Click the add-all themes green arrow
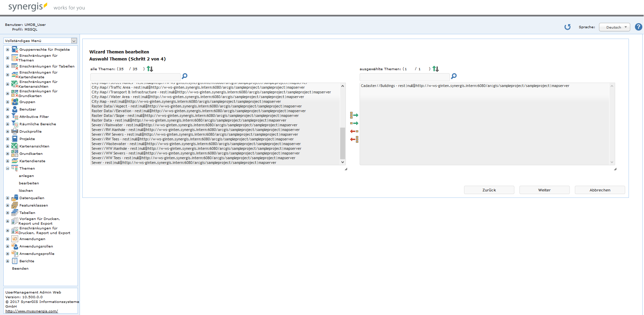The width and height of the screenshot is (644, 315). click(355, 115)
